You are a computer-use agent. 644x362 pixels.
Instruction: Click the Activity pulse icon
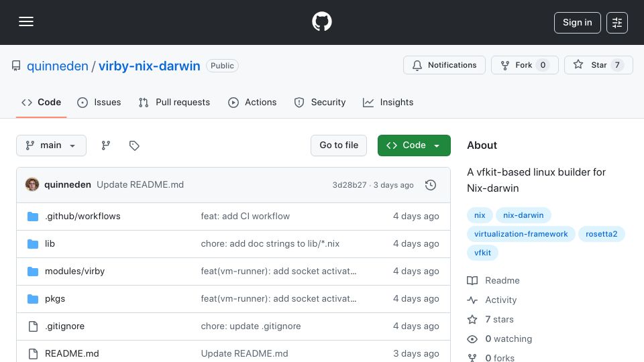[472, 300]
